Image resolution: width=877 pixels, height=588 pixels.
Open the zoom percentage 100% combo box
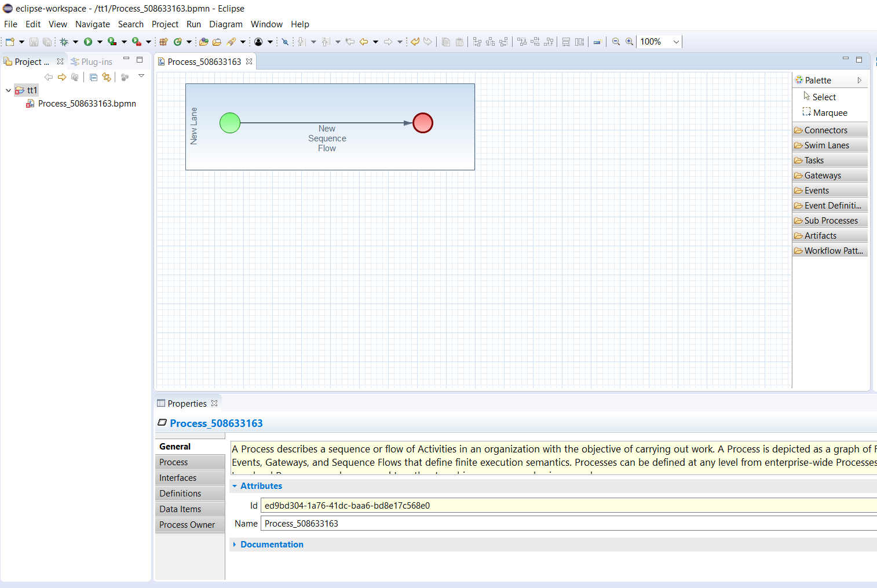click(x=659, y=42)
